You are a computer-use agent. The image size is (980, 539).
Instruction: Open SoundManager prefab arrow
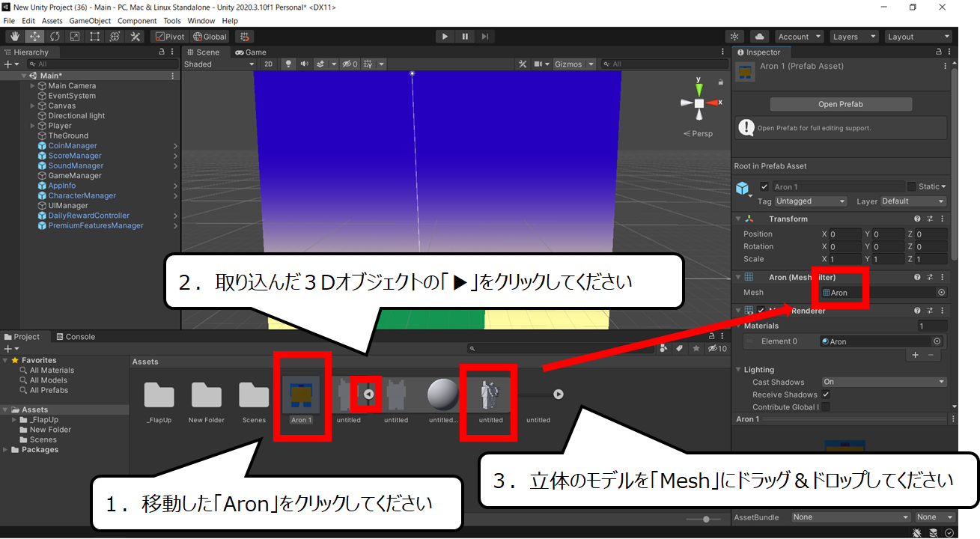[x=175, y=165]
